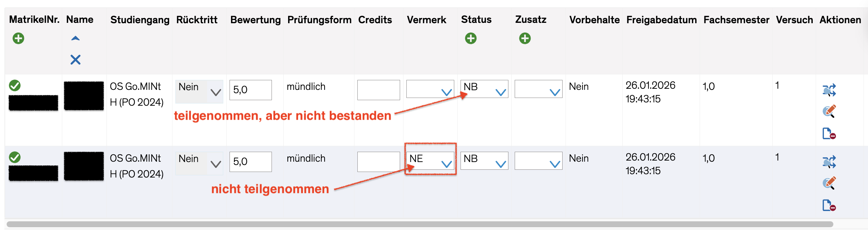
Task: Click the Bewertung column header
Action: pos(255,20)
